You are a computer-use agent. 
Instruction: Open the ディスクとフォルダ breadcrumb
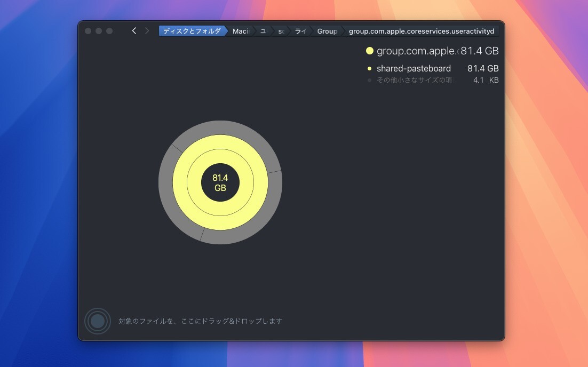[x=192, y=31]
